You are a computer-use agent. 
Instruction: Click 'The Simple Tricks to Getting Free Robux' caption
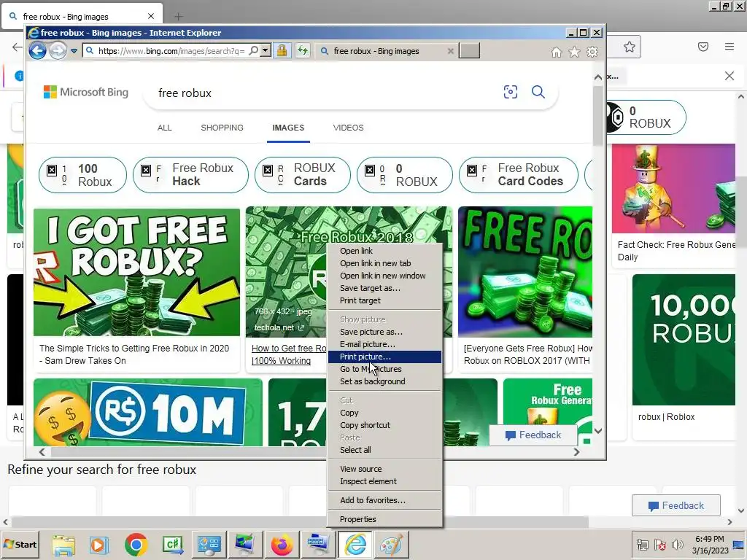134,354
